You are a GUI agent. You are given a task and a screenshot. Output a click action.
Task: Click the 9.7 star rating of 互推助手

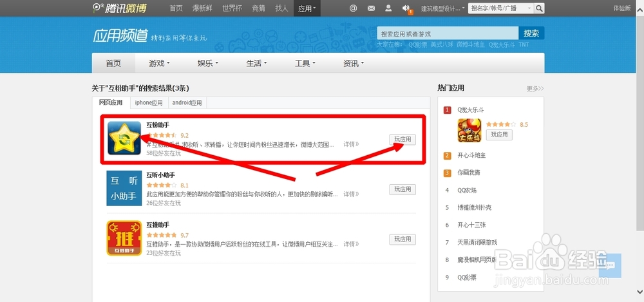point(167,236)
